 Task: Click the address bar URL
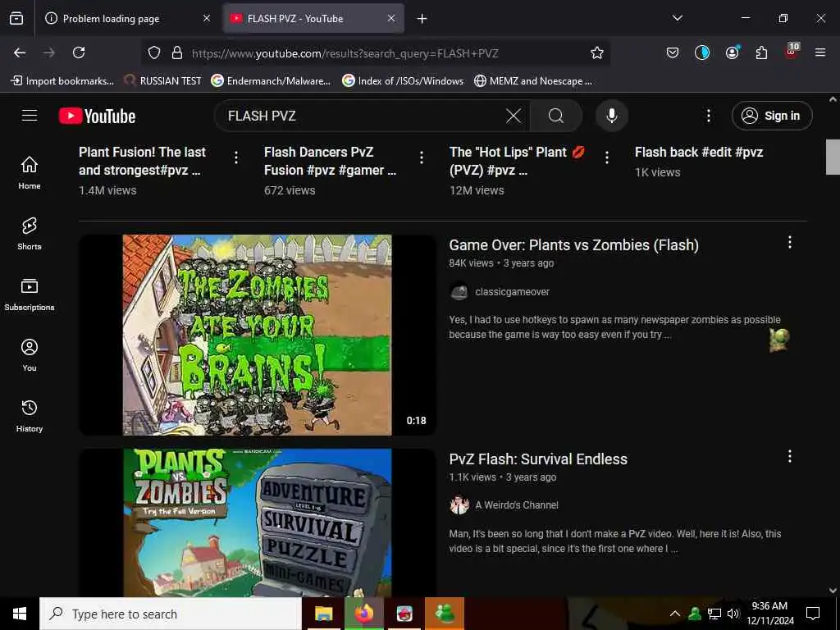point(345,53)
